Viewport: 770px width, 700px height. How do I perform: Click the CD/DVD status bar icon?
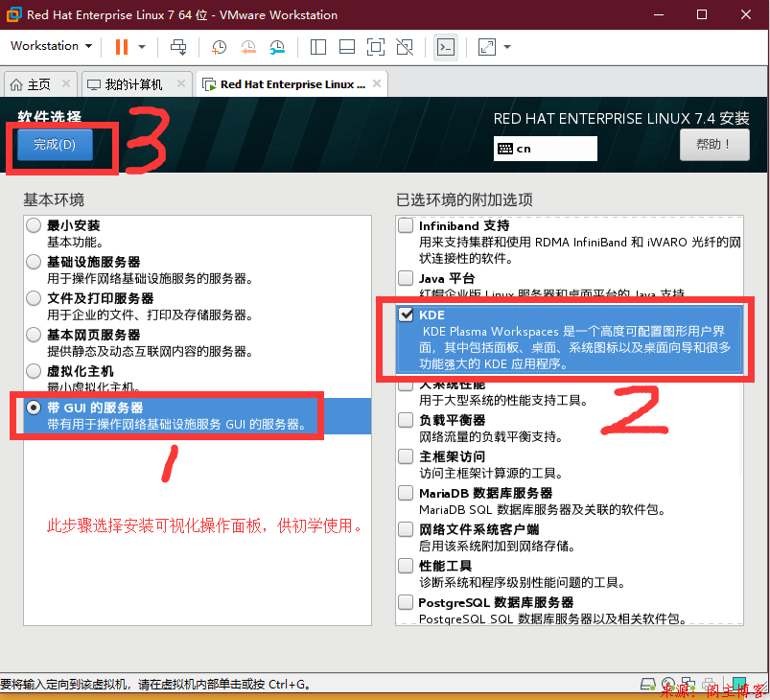click(x=667, y=684)
